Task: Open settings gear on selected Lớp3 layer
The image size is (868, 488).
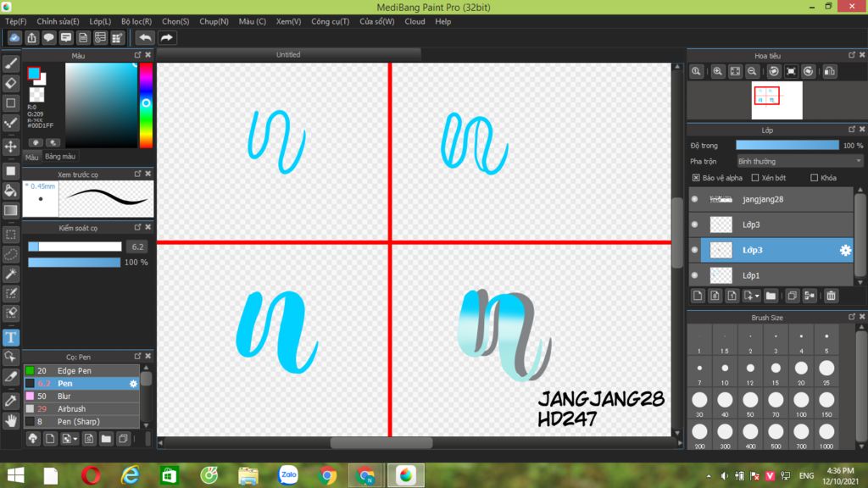Action: click(845, 250)
